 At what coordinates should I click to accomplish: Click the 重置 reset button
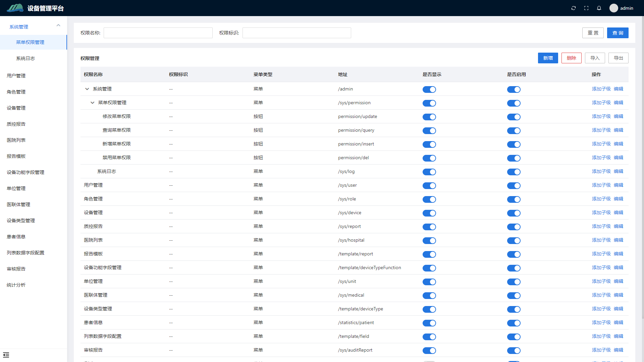pyautogui.click(x=593, y=33)
